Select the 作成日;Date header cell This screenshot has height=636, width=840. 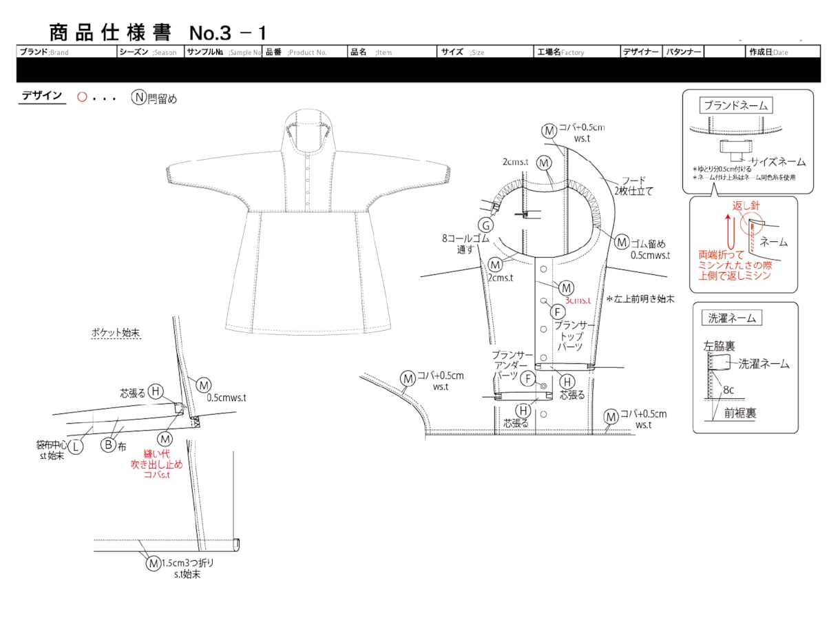point(784,52)
